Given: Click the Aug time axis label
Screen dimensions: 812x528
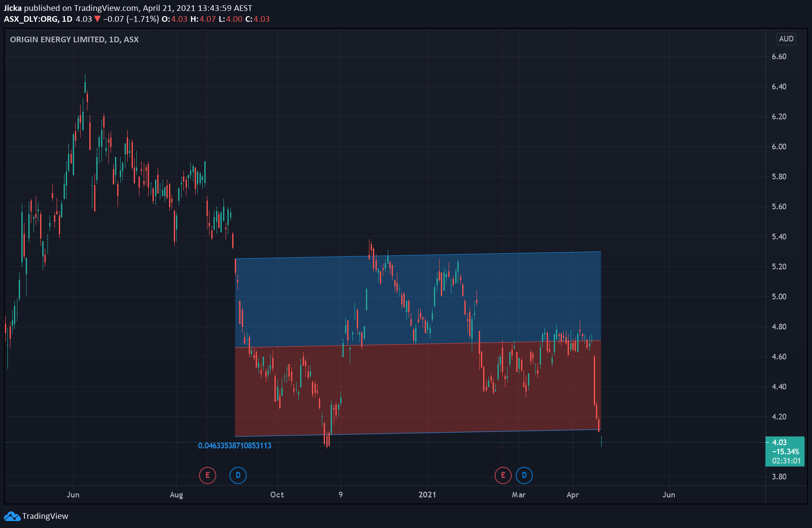Looking at the screenshot, I should [x=176, y=495].
